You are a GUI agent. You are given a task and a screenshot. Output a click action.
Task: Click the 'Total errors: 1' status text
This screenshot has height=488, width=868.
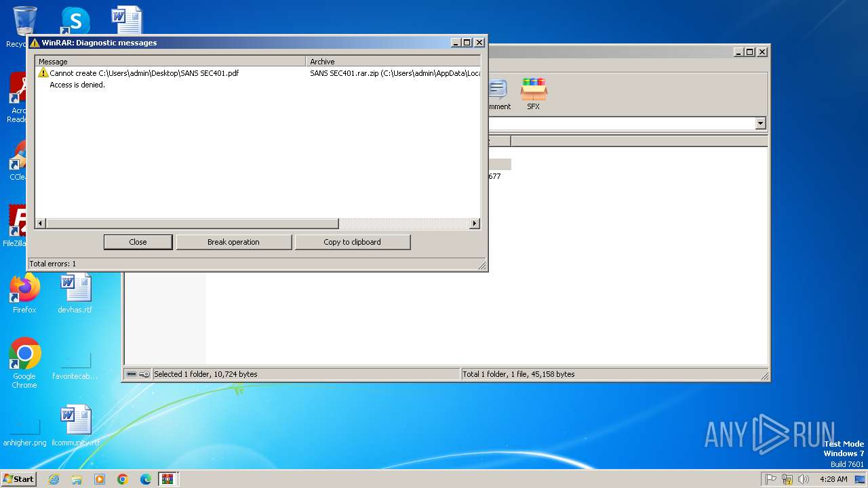point(53,264)
